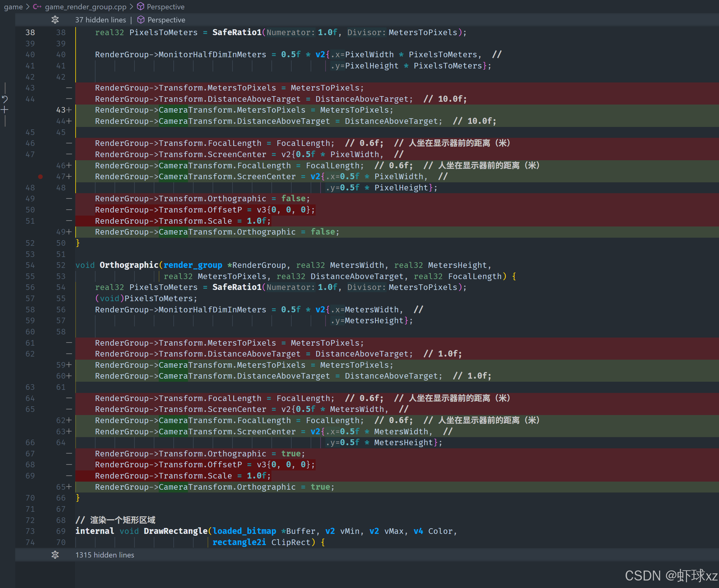Open game_render_group.cpp breadcrumb item

coord(85,7)
